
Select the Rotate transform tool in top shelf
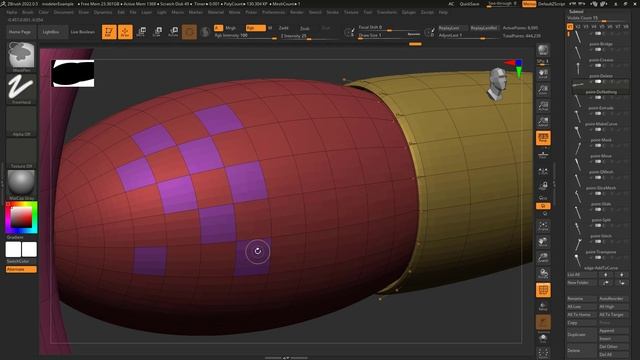[173, 32]
